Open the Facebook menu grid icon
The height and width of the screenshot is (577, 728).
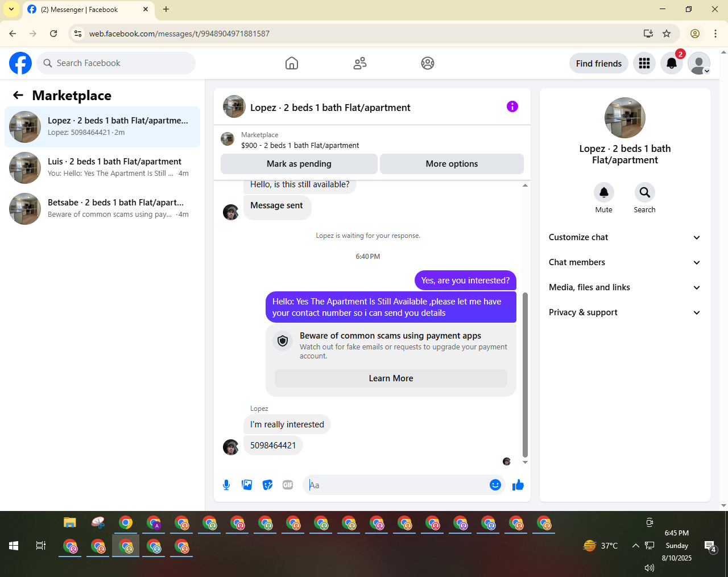644,63
